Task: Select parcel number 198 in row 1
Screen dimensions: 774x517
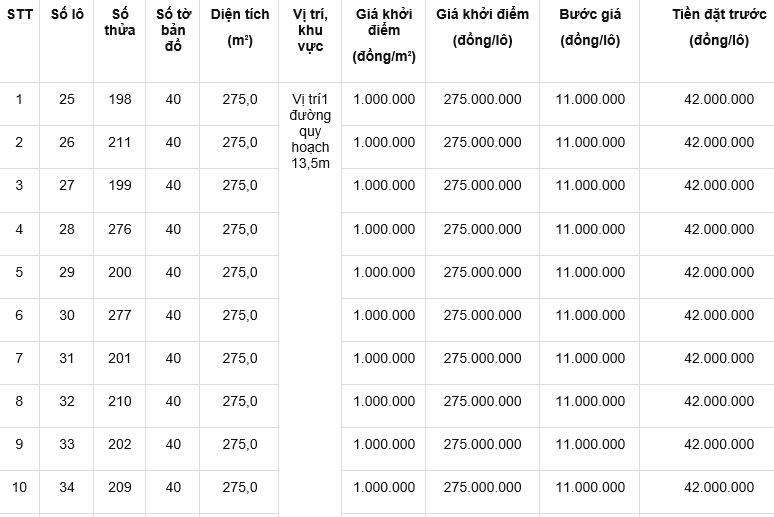Action: pyautogui.click(x=119, y=99)
